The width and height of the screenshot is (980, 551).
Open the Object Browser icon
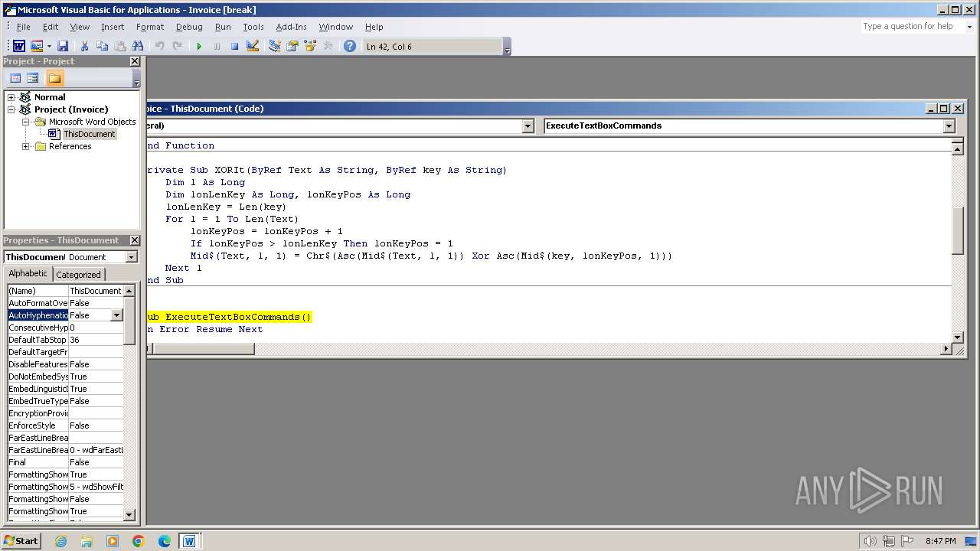(x=310, y=47)
